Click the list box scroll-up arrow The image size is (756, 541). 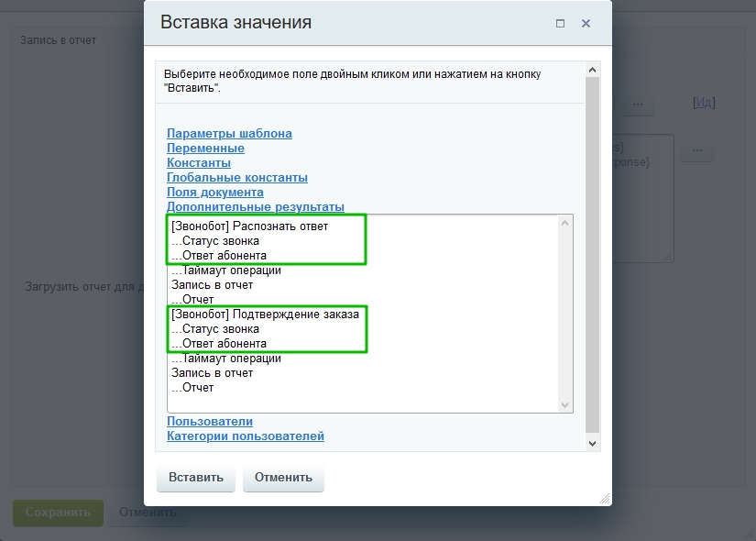coord(565,224)
